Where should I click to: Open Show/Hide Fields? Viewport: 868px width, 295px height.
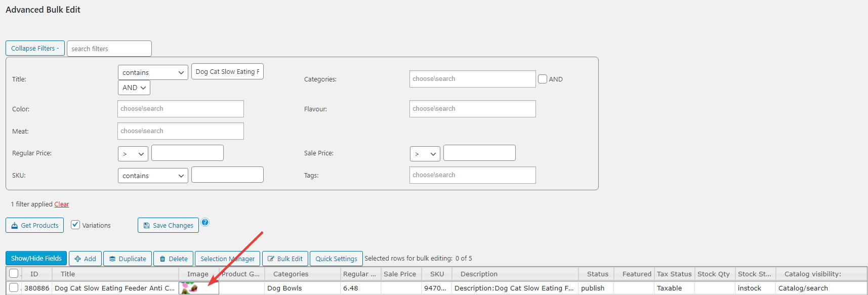tap(36, 258)
